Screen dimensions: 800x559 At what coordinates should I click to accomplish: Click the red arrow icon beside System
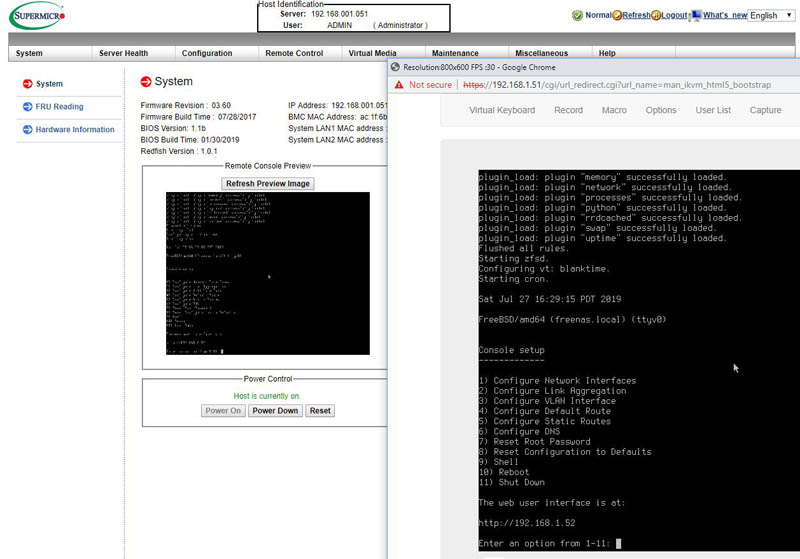[27, 84]
